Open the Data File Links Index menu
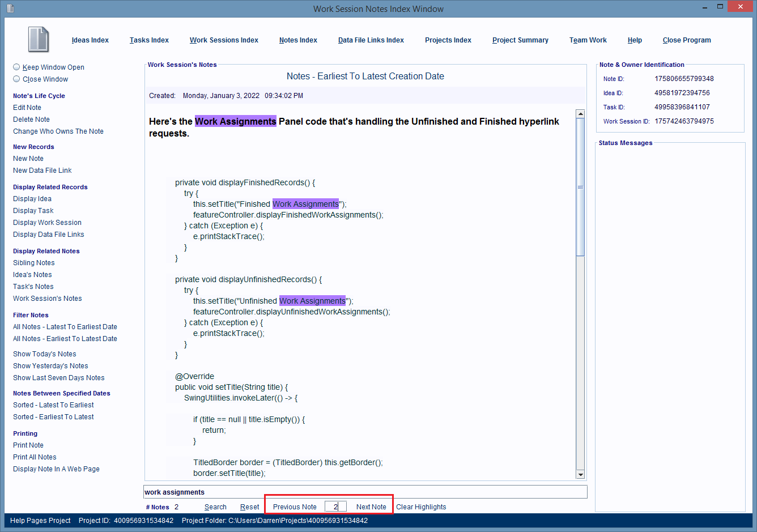Screen dimensions: 757x532 click(x=371, y=40)
